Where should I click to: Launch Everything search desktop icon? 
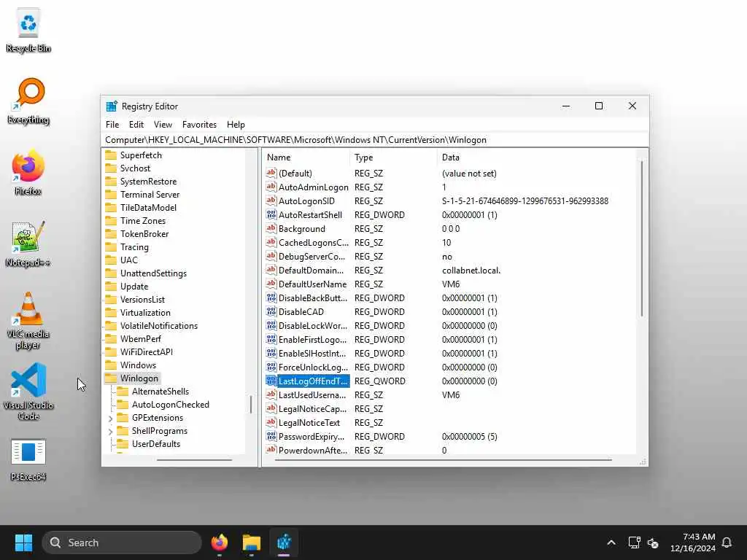pos(28,101)
